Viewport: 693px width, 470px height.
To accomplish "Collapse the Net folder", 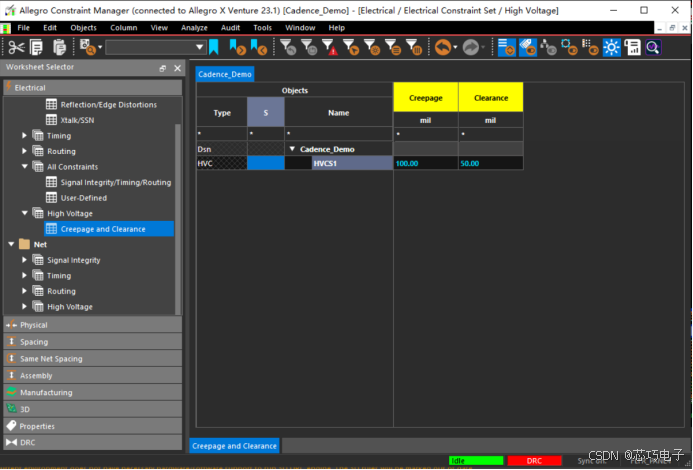I will [11, 244].
